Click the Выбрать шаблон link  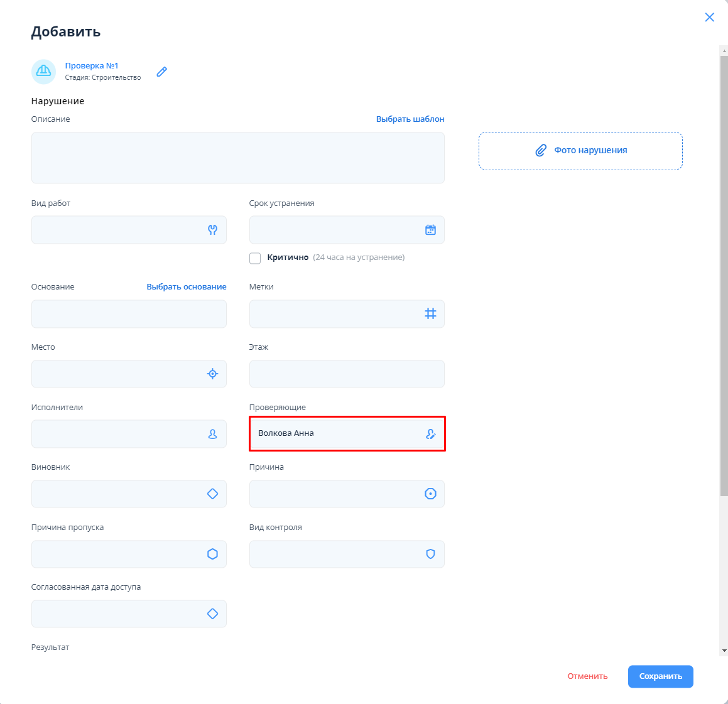click(x=410, y=119)
